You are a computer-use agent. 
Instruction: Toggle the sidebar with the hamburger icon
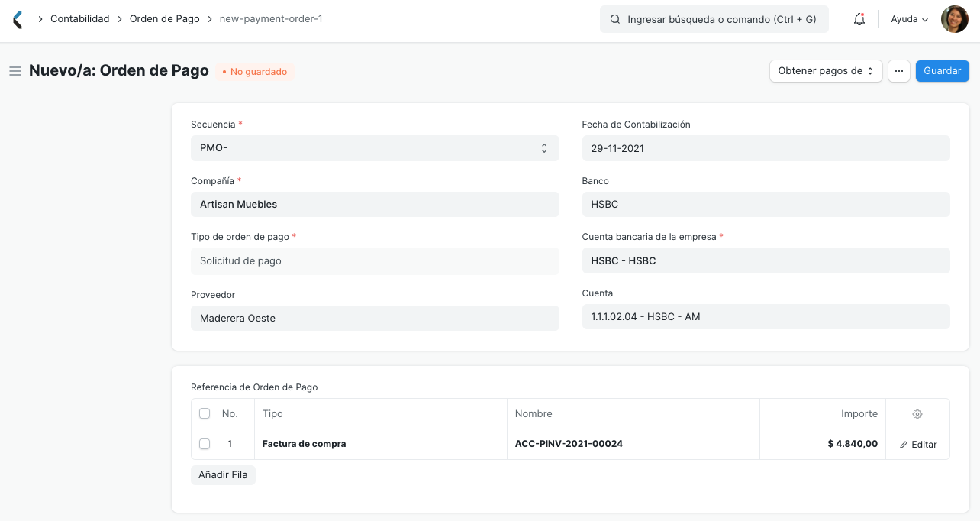click(15, 70)
